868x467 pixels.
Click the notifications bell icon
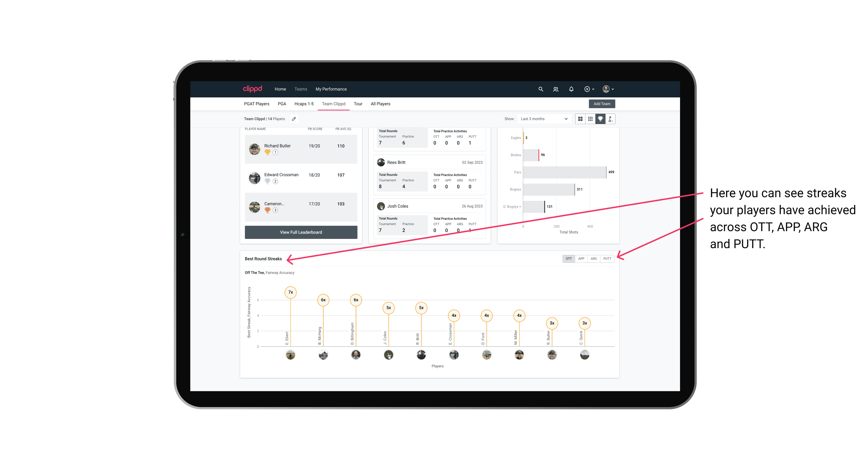point(570,89)
